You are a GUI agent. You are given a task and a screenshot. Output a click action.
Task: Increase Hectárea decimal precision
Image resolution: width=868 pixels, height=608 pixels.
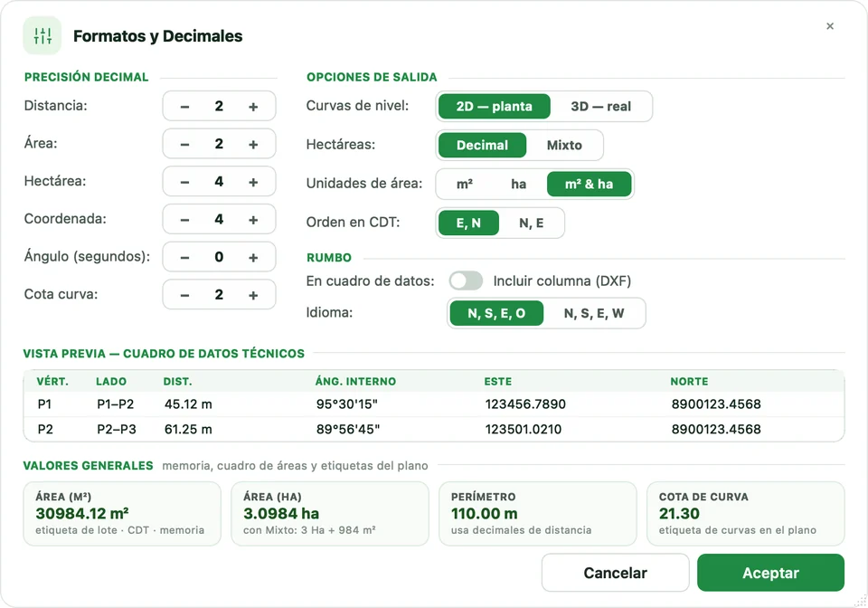tap(253, 182)
